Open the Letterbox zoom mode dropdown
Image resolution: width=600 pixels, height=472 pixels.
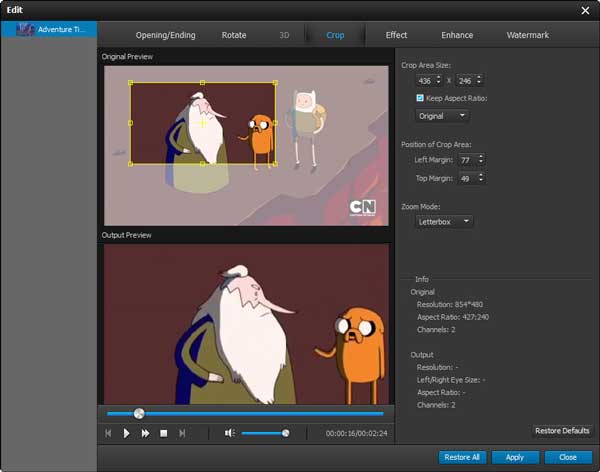tap(444, 221)
